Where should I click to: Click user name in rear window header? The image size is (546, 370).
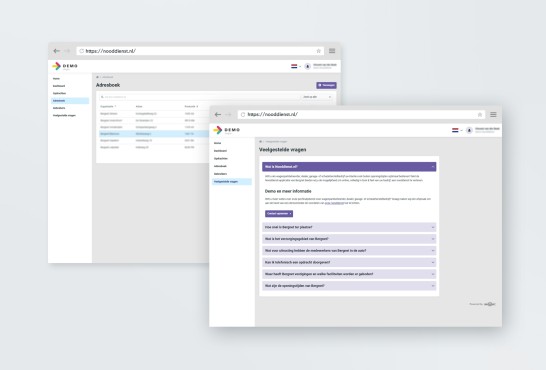click(x=325, y=65)
